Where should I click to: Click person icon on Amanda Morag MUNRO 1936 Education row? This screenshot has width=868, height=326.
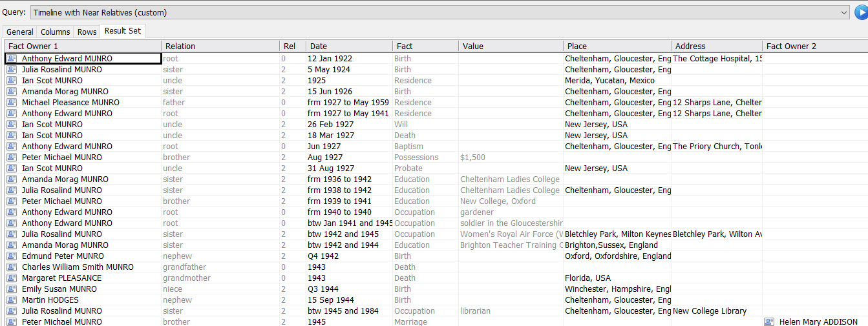tap(12, 179)
